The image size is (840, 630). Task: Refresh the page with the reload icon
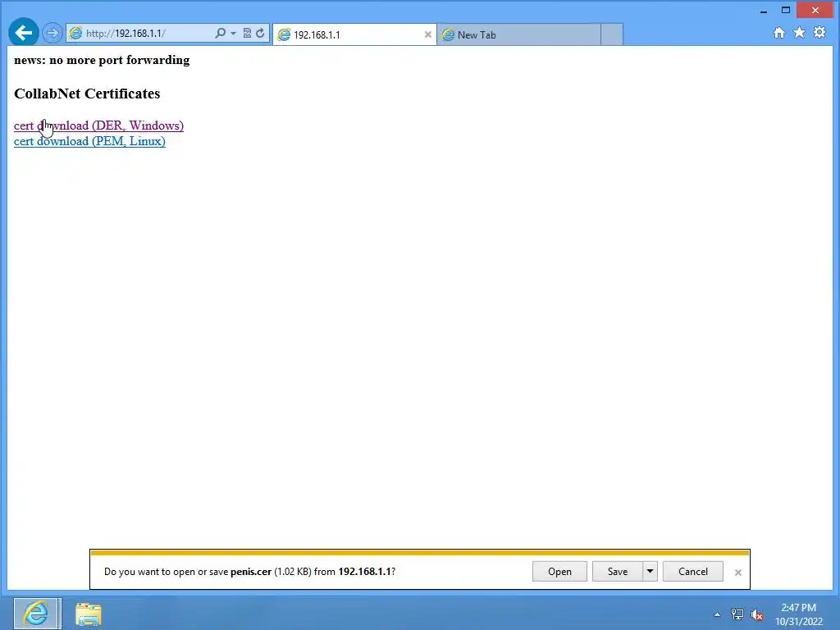[260, 33]
